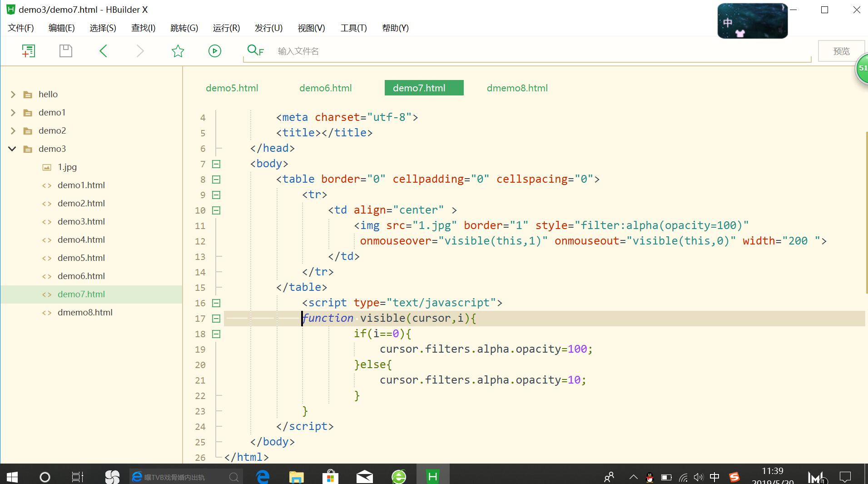The width and height of the screenshot is (868, 484).
Task: Open the 帮助(Y) menu
Action: (x=395, y=28)
